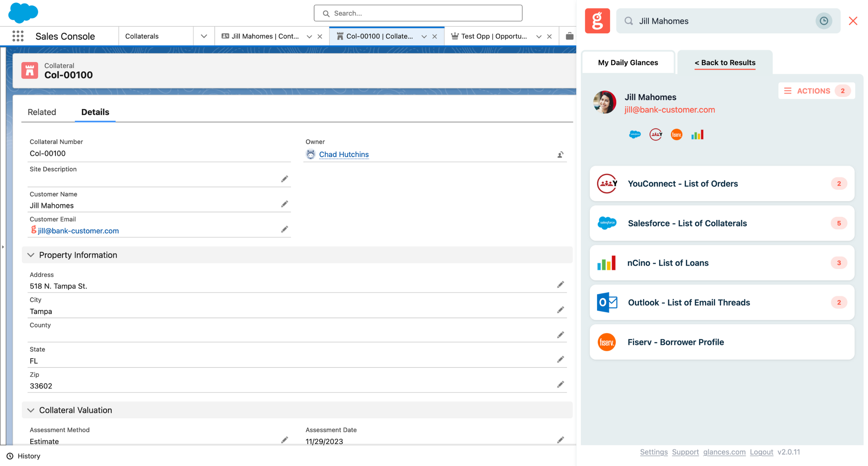The height and width of the screenshot is (466, 868).
Task: Click the briefcase tab icon
Action: (569, 36)
